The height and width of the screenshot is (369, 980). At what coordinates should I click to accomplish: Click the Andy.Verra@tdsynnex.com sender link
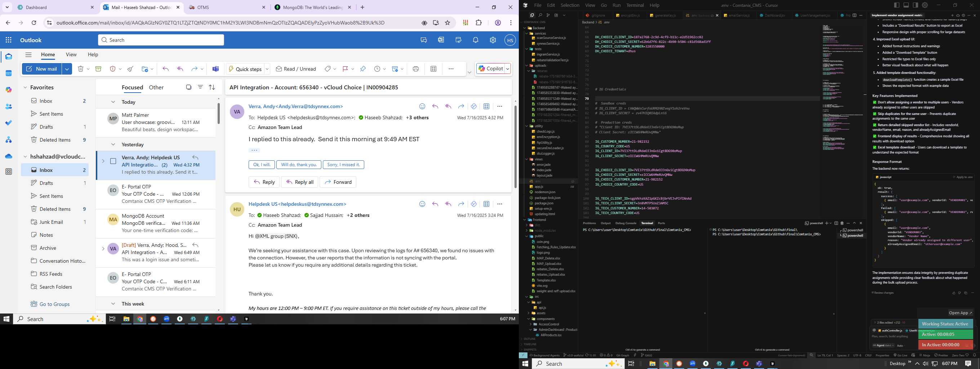[295, 107]
